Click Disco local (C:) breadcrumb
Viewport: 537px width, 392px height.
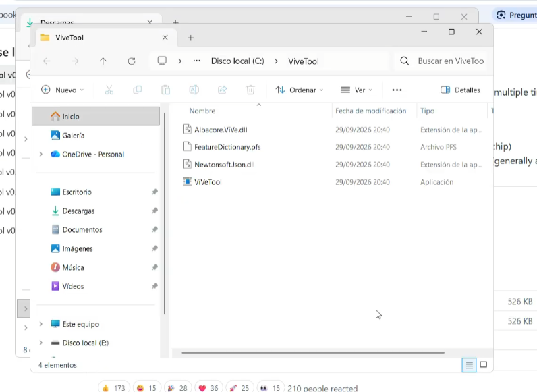pos(237,61)
